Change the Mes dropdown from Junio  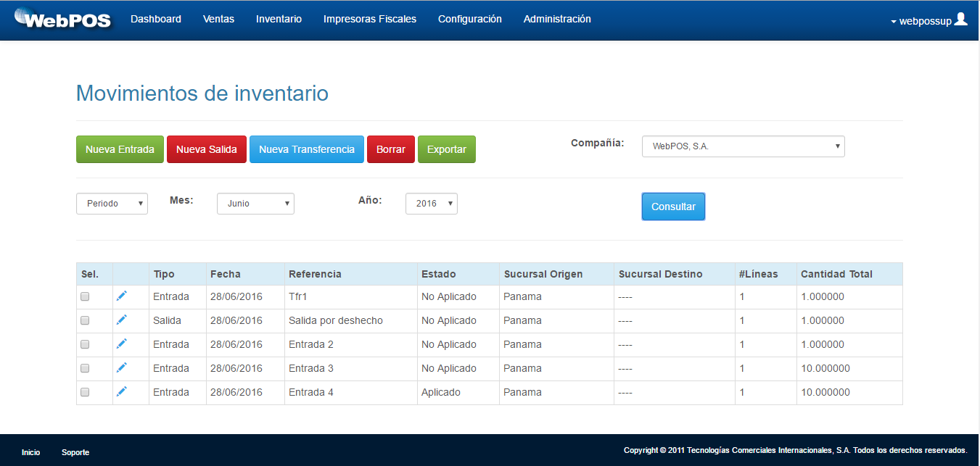[255, 204]
